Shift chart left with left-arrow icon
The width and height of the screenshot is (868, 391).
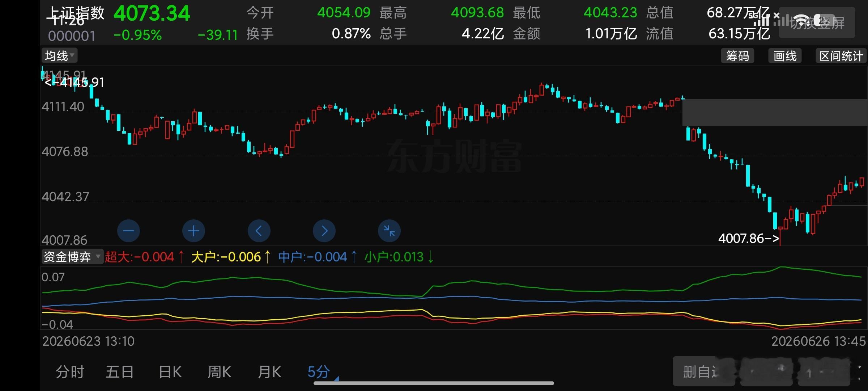[x=259, y=231]
